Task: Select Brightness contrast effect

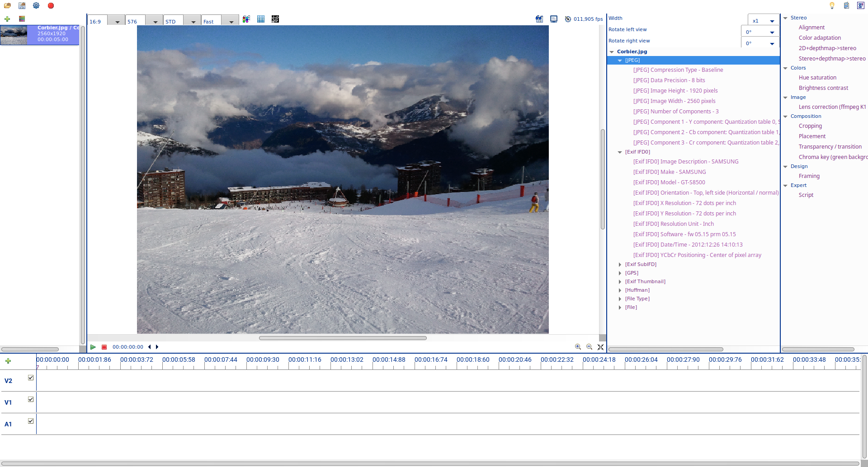Action: click(x=823, y=88)
